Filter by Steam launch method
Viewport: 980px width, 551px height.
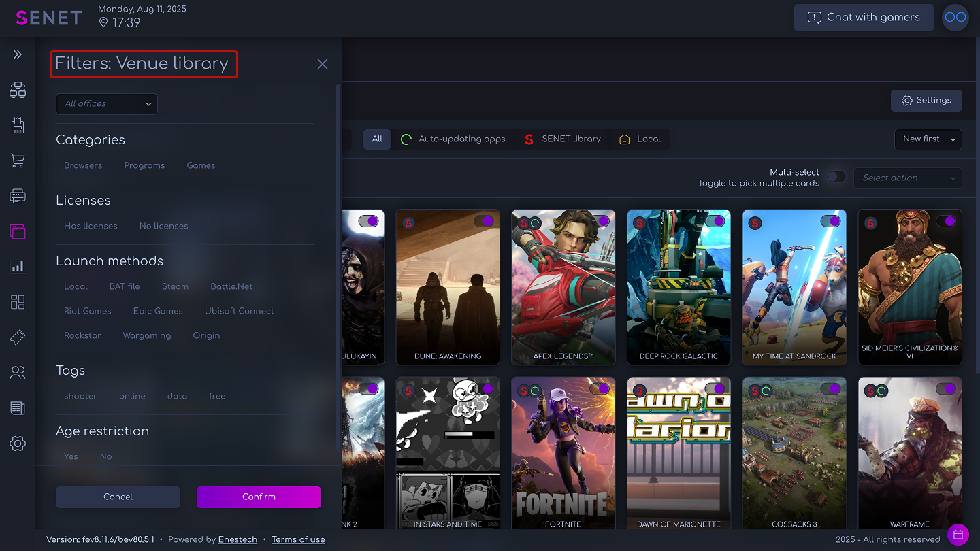tap(175, 286)
